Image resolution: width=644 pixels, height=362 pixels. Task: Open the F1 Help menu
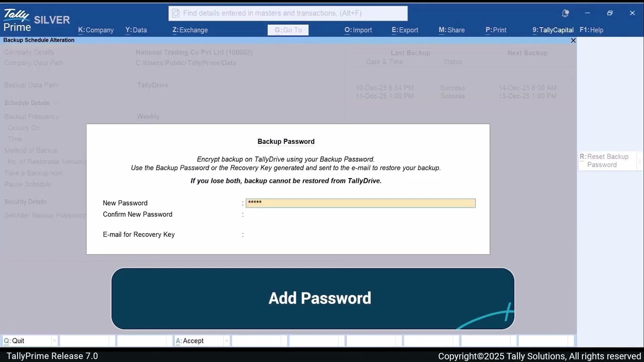(x=591, y=30)
